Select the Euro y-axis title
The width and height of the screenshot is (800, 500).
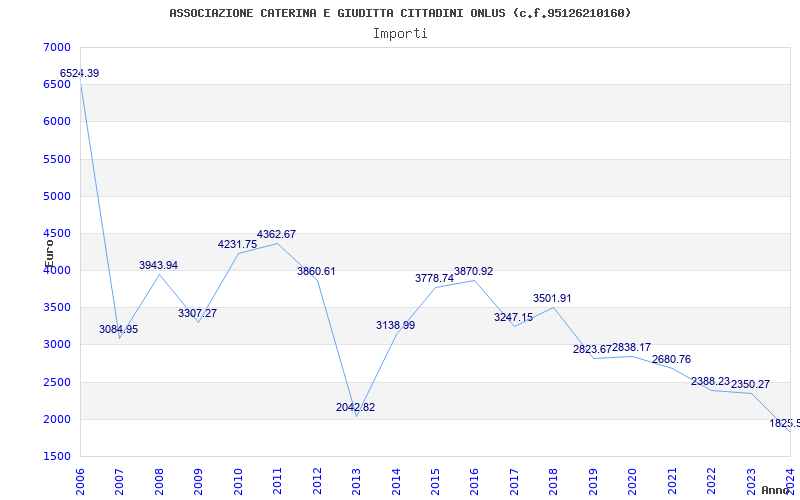[x=49, y=254]
